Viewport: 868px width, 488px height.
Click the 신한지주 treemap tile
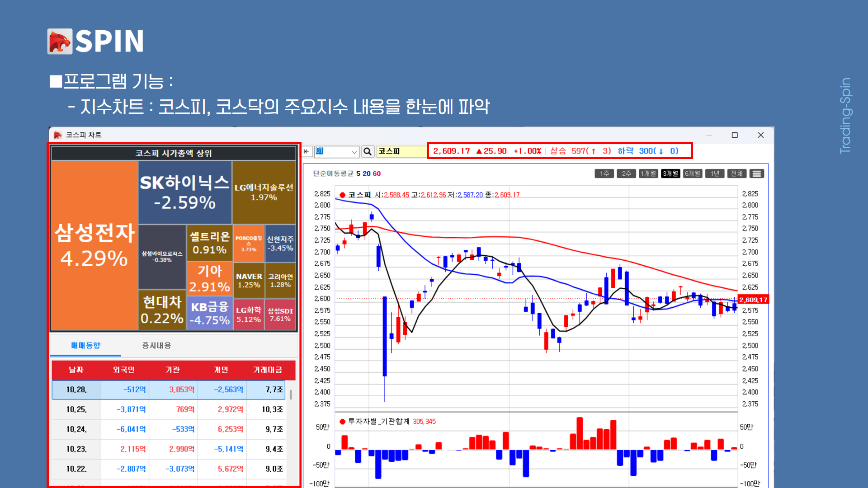click(x=280, y=243)
